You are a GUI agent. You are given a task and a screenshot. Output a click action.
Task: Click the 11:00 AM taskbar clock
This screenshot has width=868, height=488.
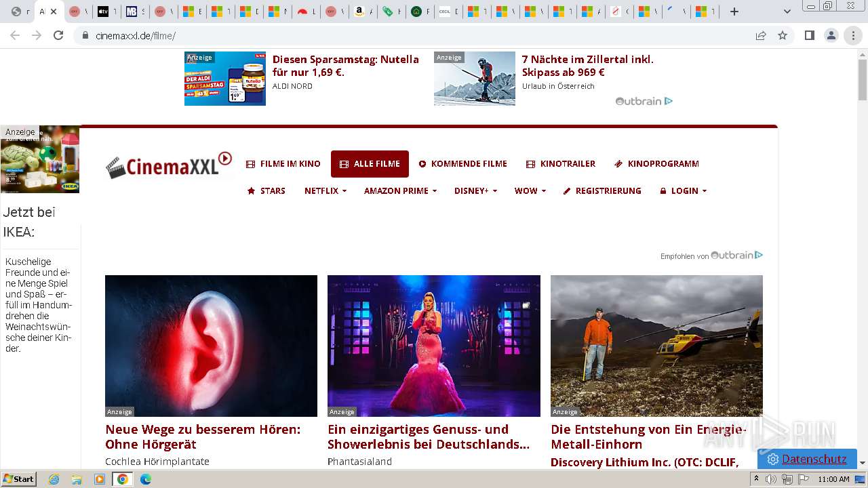click(833, 479)
